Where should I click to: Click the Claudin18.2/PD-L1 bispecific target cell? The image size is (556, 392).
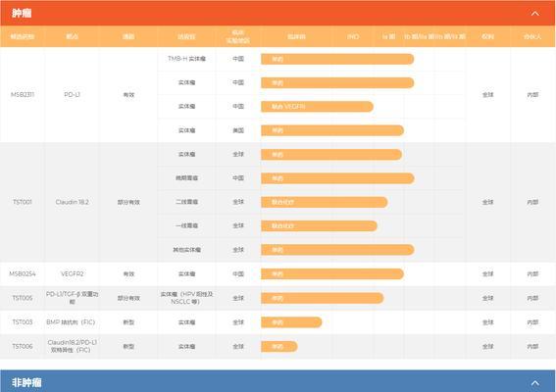point(72,346)
